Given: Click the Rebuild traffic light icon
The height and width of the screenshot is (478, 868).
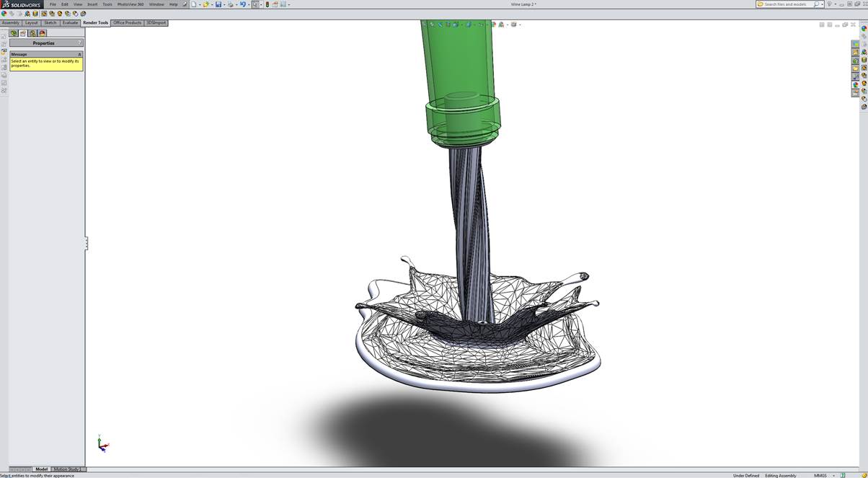Looking at the screenshot, I should 267,4.
